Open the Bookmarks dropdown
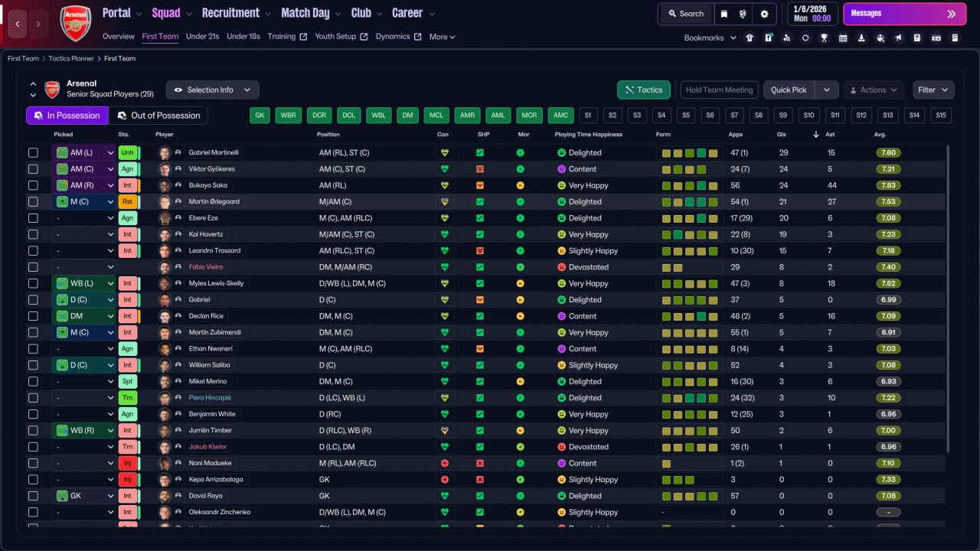Image resolution: width=980 pixels, height=551 pixels. [710, 37]
